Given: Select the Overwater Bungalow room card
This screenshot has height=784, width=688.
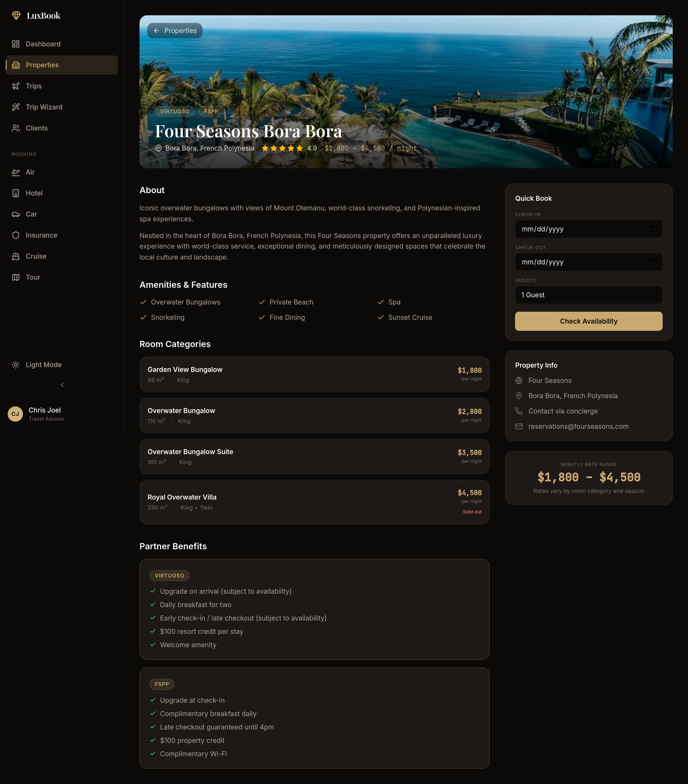Looking at the screenshot, I should tap(314, 415).
